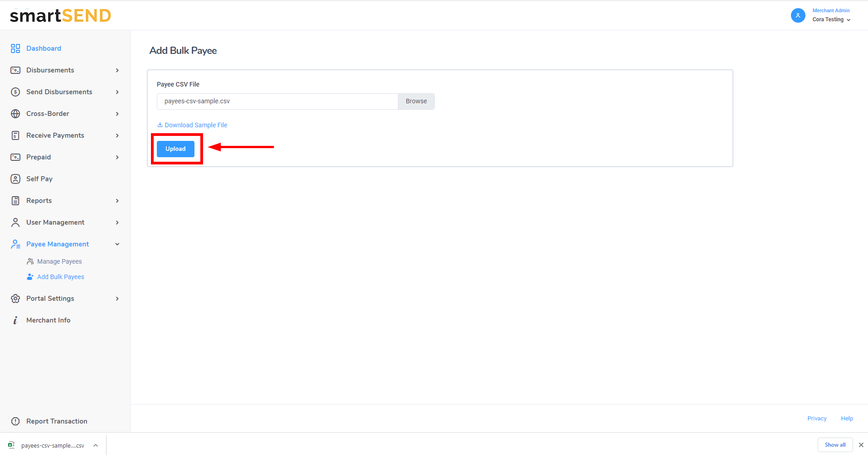Click the Send Disbursements dollar icon
868x458 pixels.
click(15, 92)
